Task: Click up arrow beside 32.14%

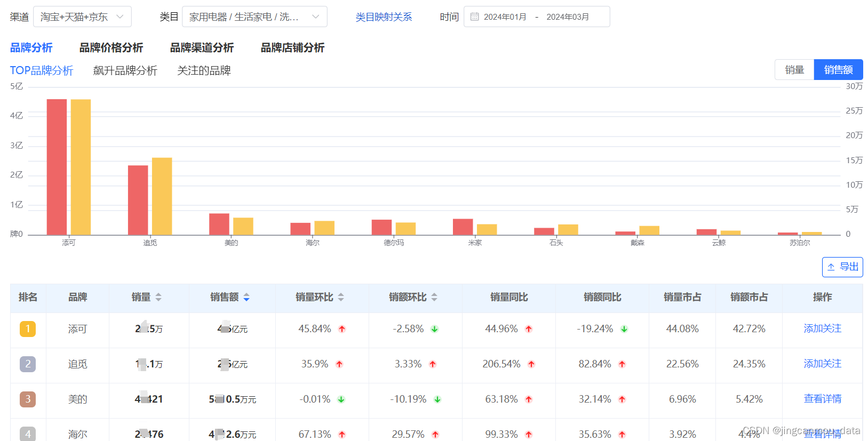Action: (x=622, y=399)
